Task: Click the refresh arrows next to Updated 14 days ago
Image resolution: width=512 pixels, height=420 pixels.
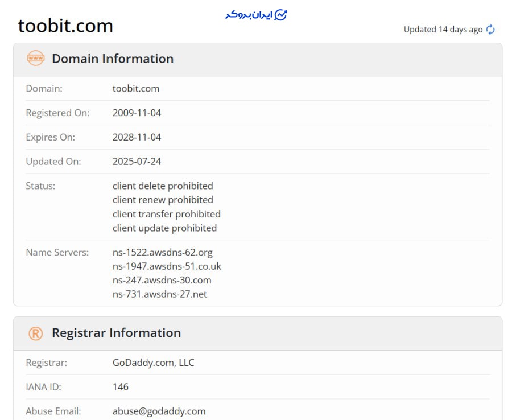Action: pyautogui.click(x=490, y=29)
